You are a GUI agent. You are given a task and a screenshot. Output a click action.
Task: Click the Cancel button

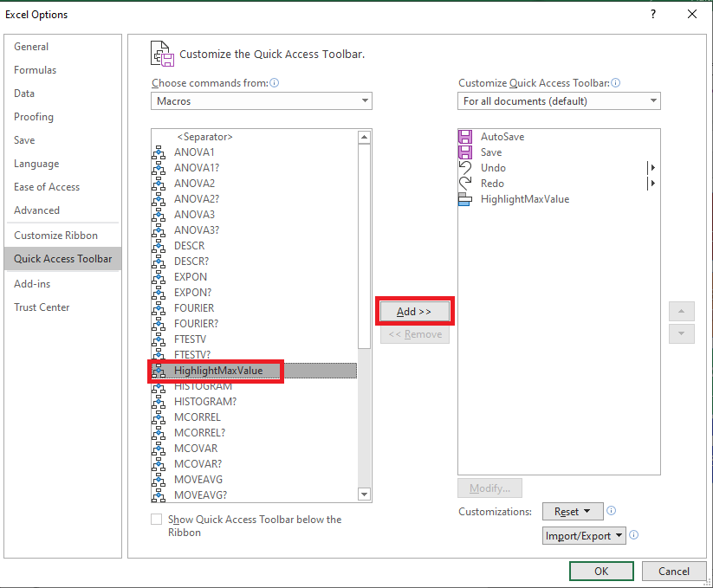point(674,572)
